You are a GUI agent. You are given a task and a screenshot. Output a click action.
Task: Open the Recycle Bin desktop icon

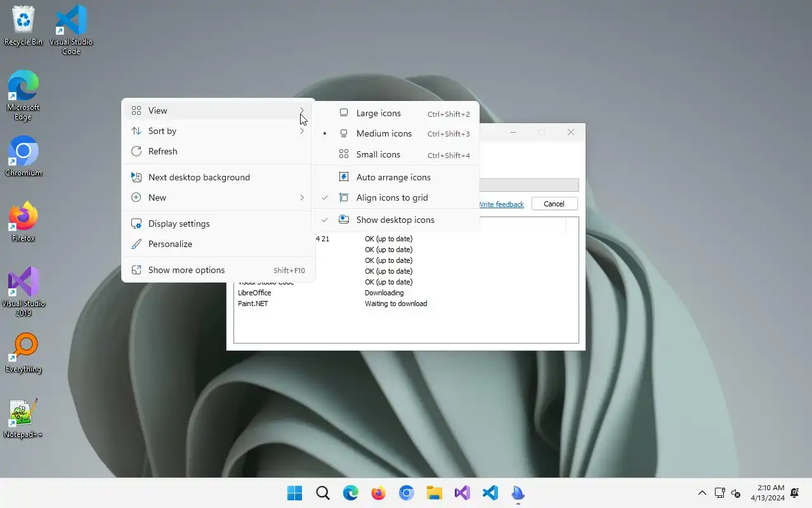(23, 26)
